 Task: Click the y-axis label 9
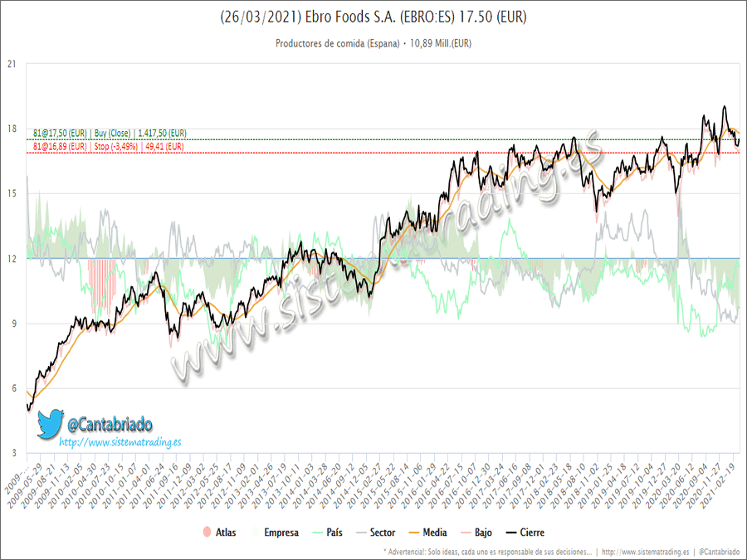[13, 324]
